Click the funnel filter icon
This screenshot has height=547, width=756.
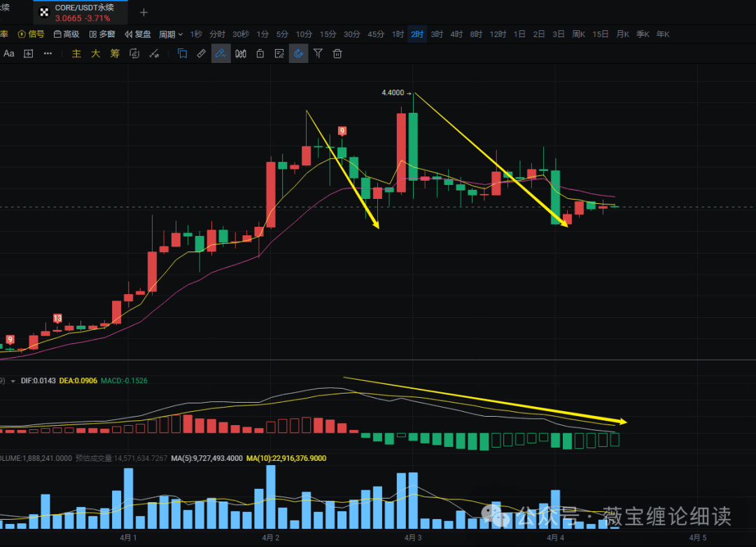(x=318, y=53)
